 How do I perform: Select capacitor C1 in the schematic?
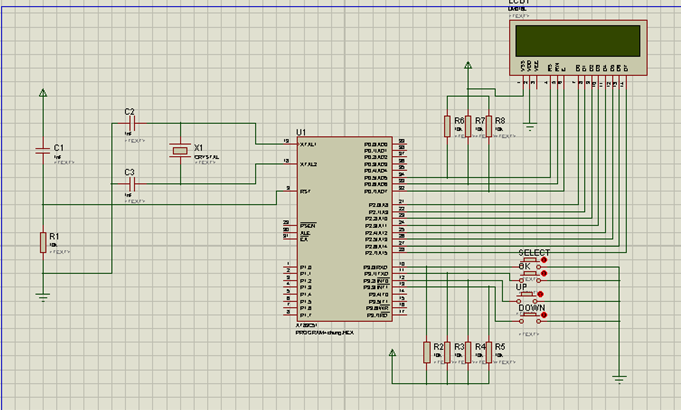(x=42, y=150)
